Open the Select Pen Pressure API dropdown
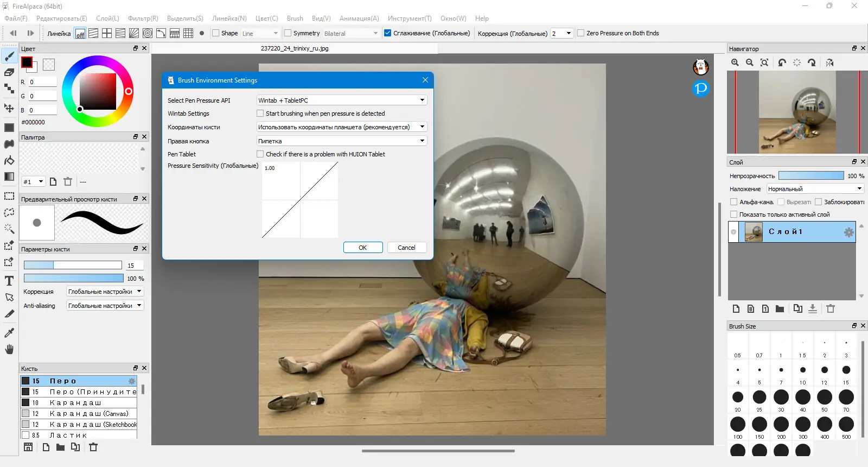 tap(342, 100)
